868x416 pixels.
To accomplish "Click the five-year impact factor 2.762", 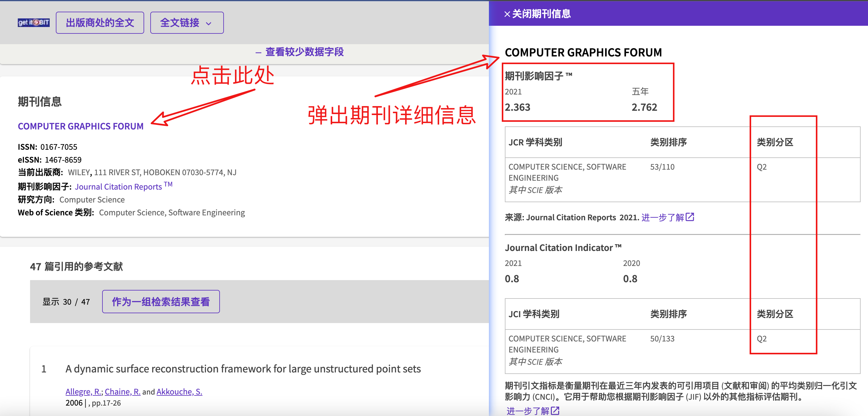I will tap(644, 107).
